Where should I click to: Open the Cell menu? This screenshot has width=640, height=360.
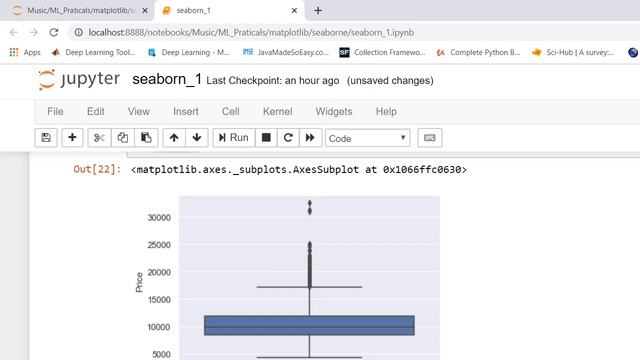tap(231, 111)
